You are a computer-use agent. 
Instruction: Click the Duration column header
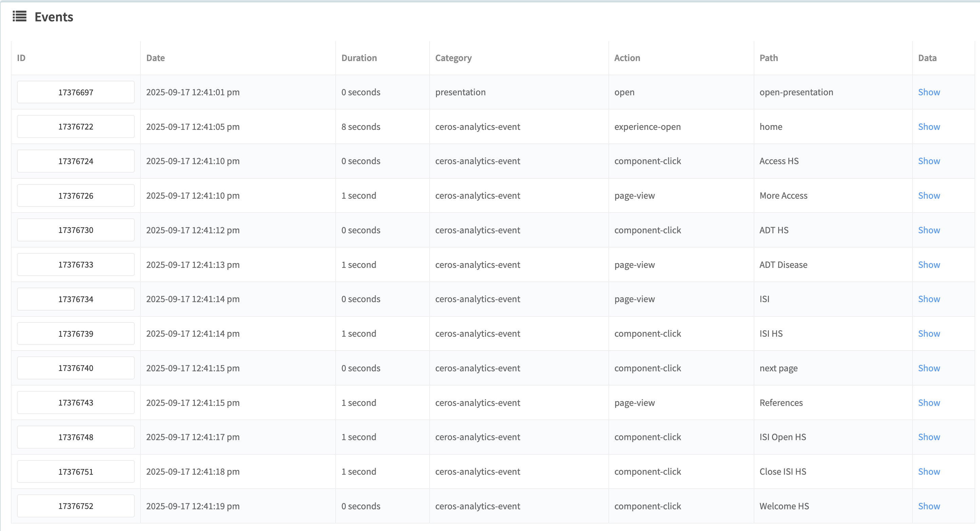pos(359,58)
